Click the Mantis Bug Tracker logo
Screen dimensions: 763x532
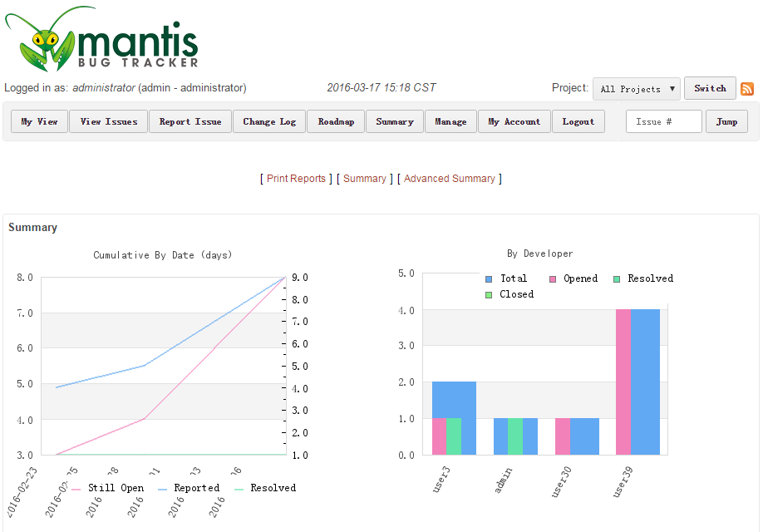(101, 40)
